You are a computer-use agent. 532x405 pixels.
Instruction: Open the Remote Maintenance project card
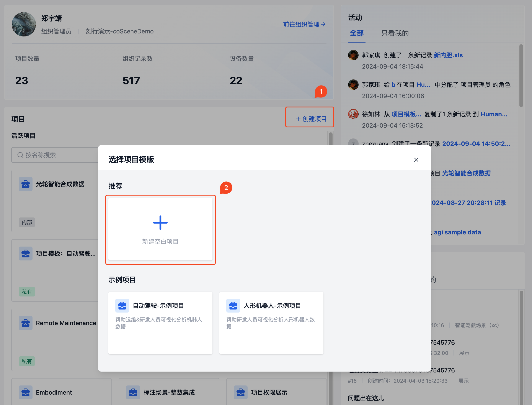(55, 340)
